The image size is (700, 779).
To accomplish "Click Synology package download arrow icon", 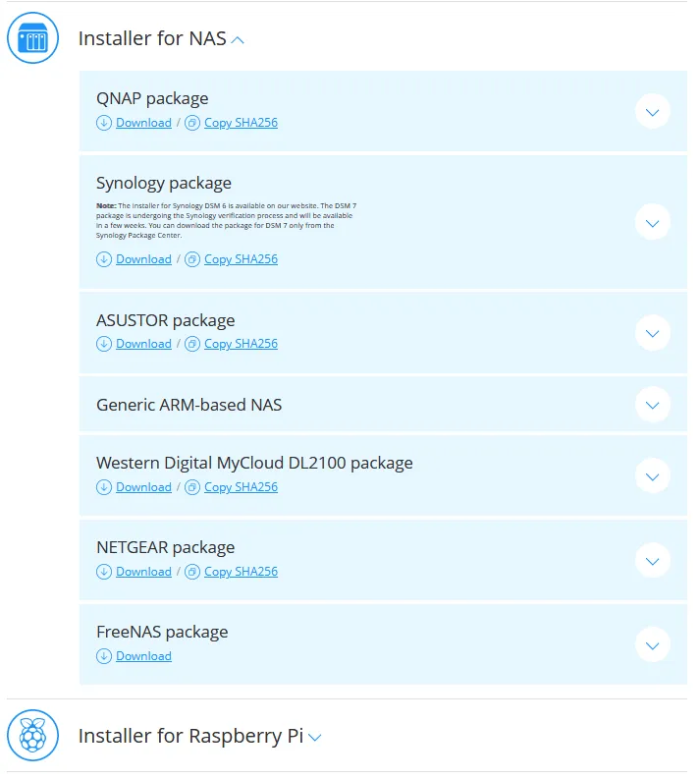I will click(104, 259).
